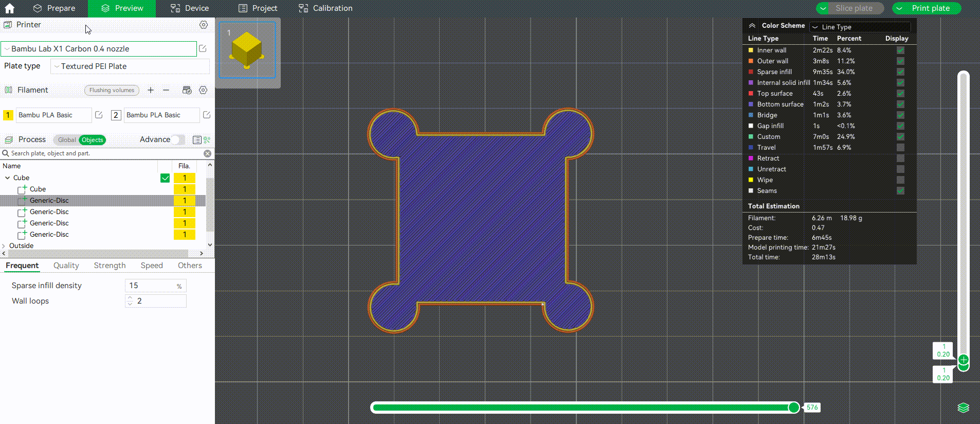Viewport: 980px width, 424px height.
Task: Open Print plate dropdown arrow
Action: [899, 8]
